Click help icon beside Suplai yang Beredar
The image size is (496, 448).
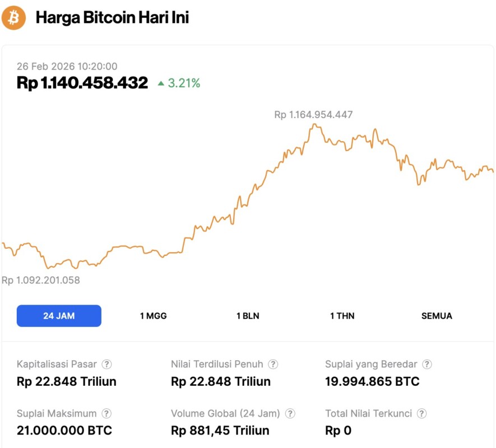pyautogui.click(x=427, y=364)
